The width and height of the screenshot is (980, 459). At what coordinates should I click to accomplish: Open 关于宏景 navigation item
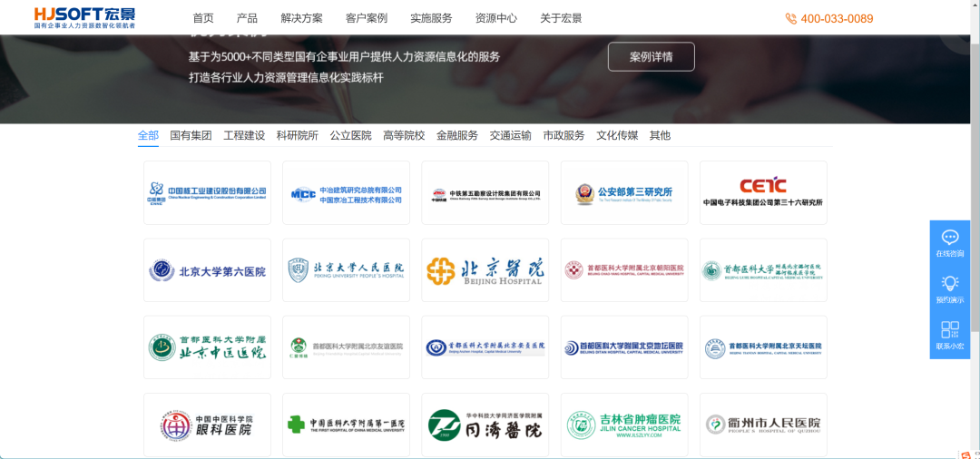(x=561, y=18)
